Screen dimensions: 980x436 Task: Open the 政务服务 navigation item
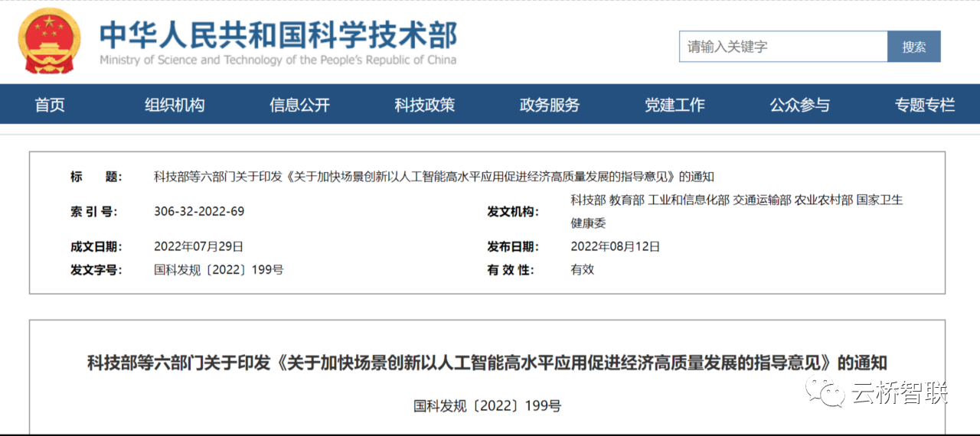(x=550, y=105)
